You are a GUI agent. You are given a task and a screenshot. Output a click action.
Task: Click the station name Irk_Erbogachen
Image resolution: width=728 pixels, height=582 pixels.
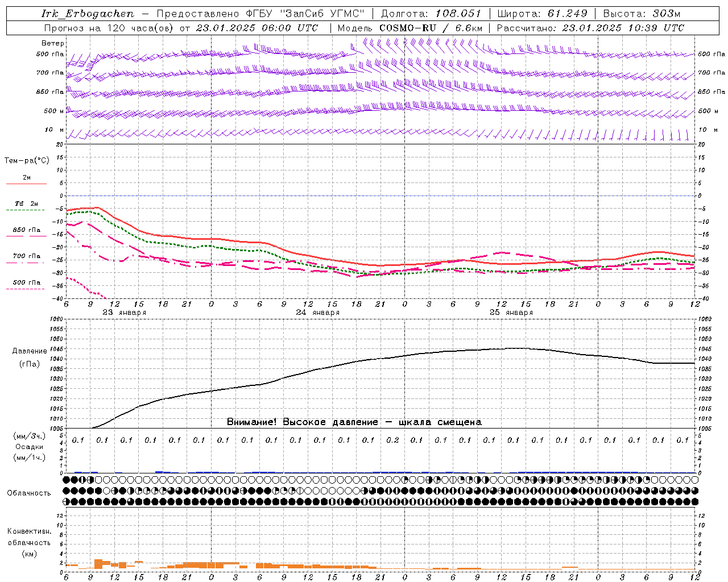pos(88,14)
